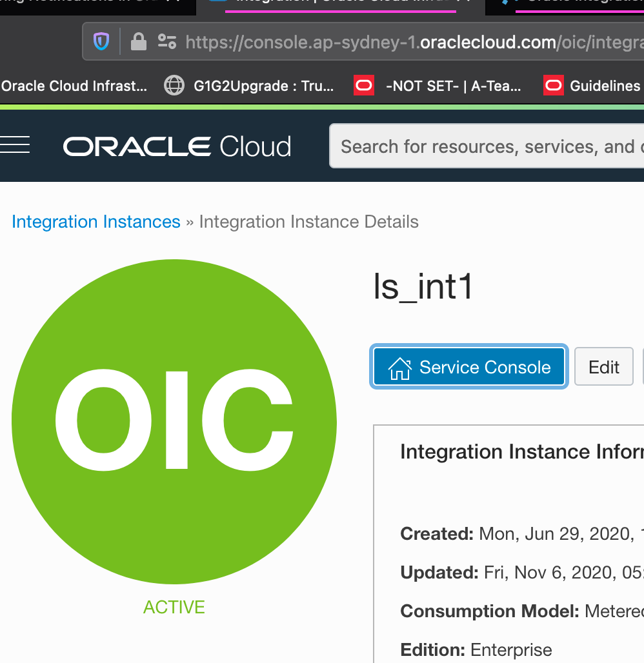Click the ORACLE Cloud logo
644x663 pixels.
(x=177, y=146)
